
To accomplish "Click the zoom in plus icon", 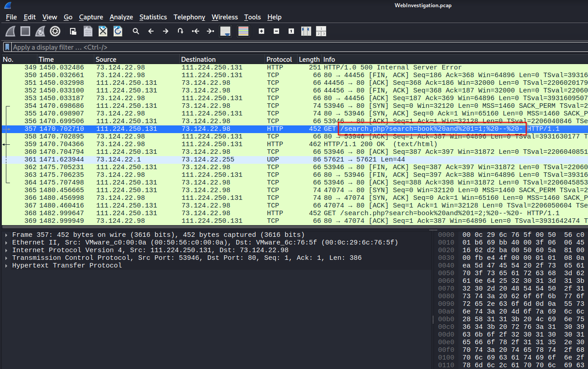I will 261,31.
